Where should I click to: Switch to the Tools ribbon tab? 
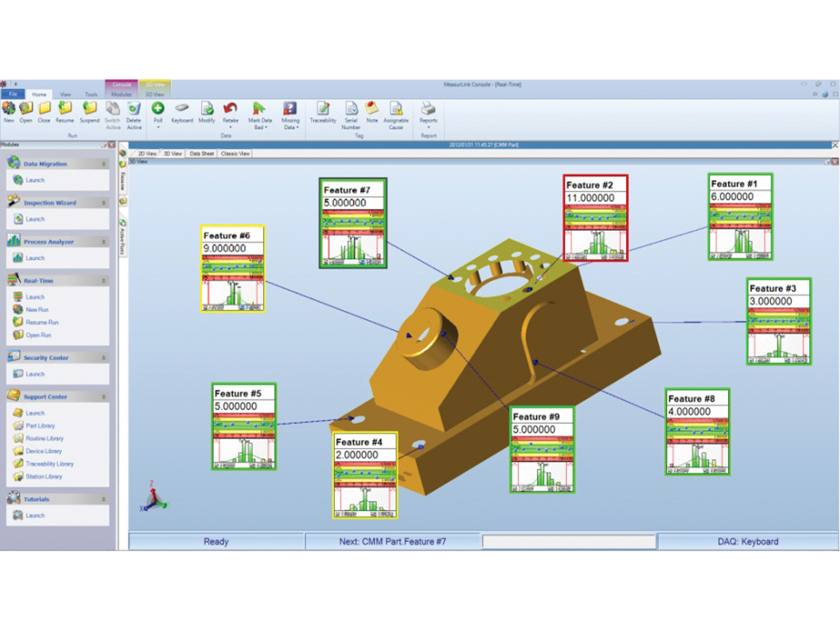coord(91,94)
